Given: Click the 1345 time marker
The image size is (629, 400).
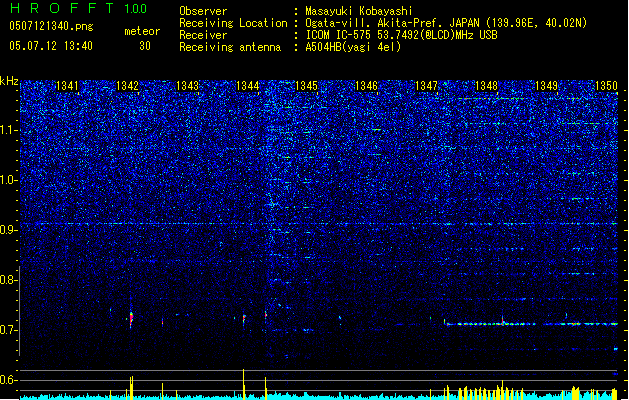Looking at the screenshot, I should pyautogui.click(x=306, y=86).
